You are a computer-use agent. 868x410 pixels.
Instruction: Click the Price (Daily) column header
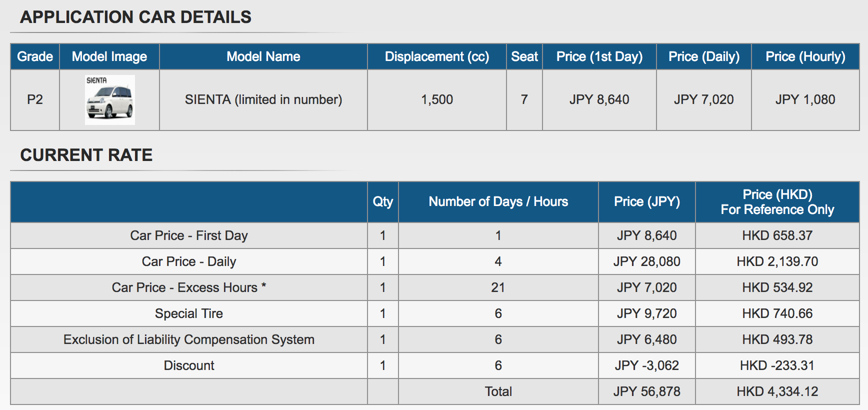(x=704, y=56)
